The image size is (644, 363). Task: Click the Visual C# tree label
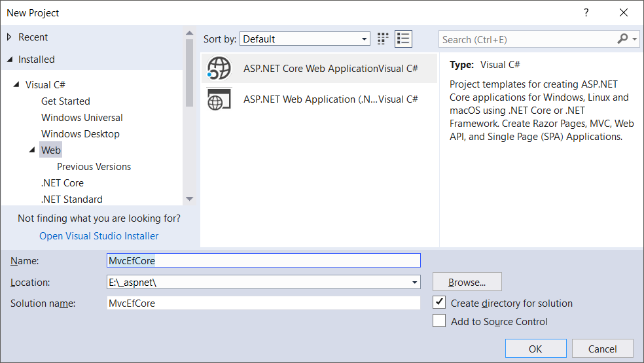pos(45,84)
